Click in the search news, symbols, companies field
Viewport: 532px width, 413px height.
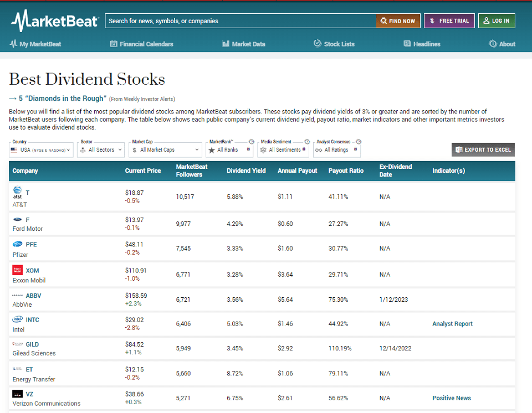240,20
